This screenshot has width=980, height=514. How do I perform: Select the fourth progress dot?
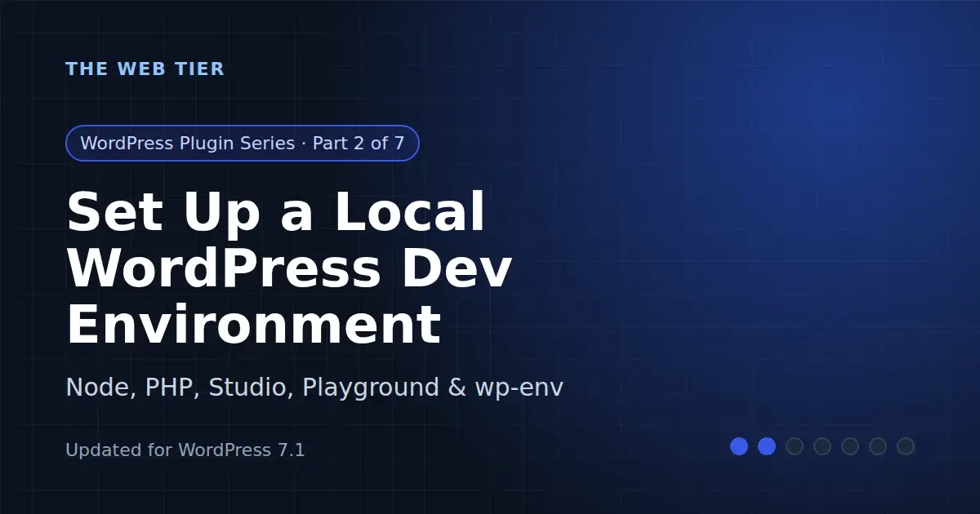pos(822,446)
